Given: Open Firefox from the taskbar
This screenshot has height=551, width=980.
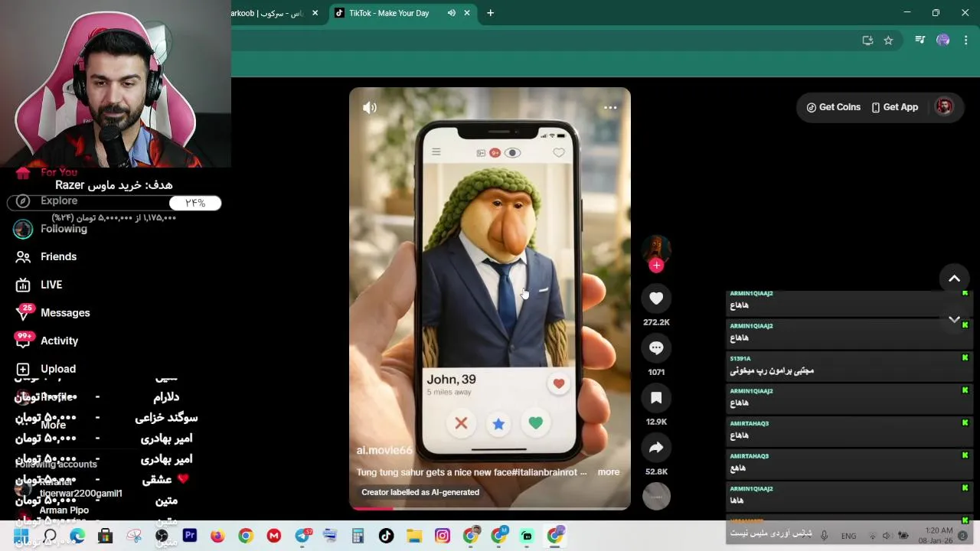Looking at the screenshot, I should [x=217, y=536].
